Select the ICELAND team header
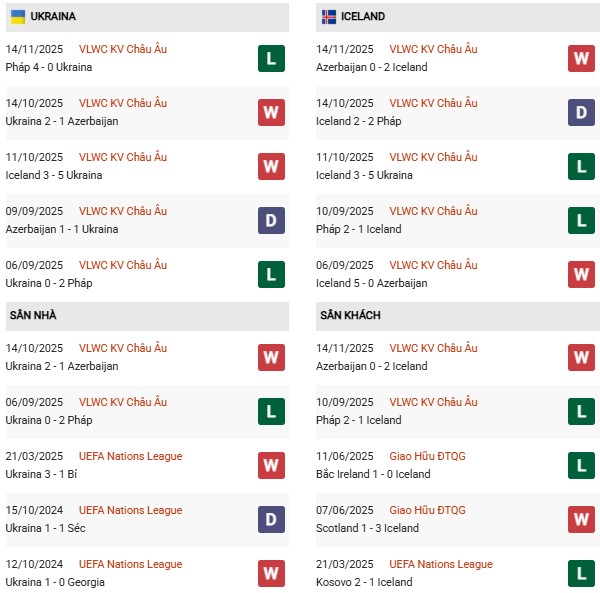 (363, 17)
